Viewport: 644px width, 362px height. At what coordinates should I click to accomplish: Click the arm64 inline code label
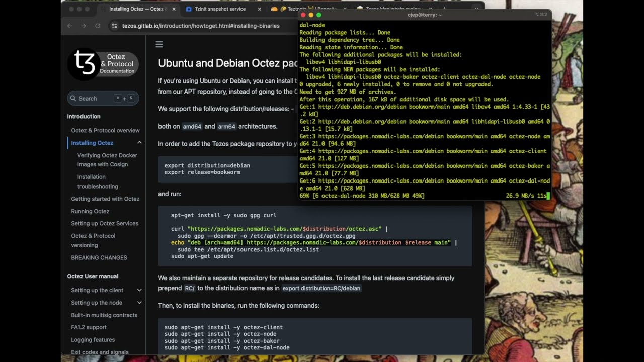click(227, 127)
